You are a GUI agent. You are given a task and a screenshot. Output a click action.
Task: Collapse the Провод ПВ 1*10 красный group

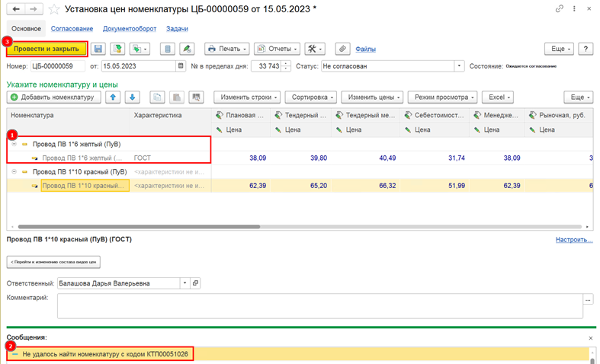pos(14,171)
